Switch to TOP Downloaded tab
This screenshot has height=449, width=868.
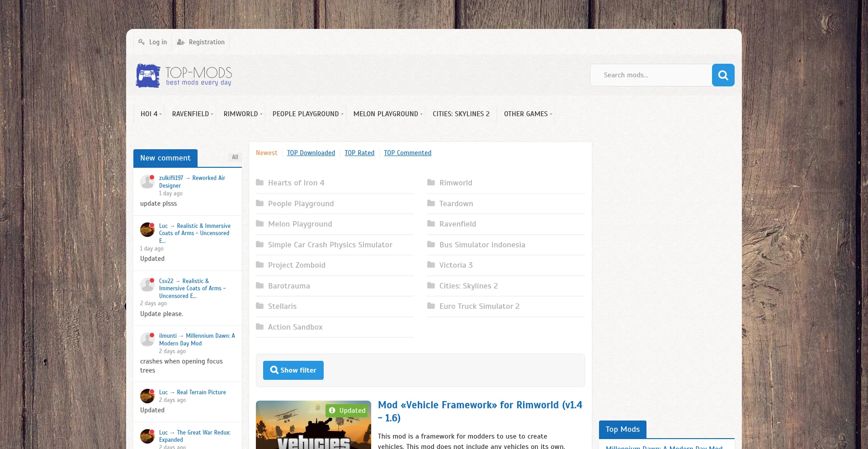[x=311, y=153]
